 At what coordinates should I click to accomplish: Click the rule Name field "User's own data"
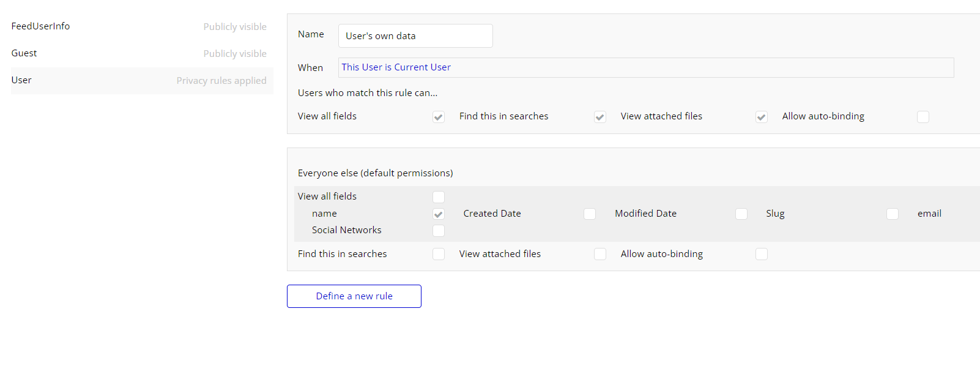pos(415,36)
